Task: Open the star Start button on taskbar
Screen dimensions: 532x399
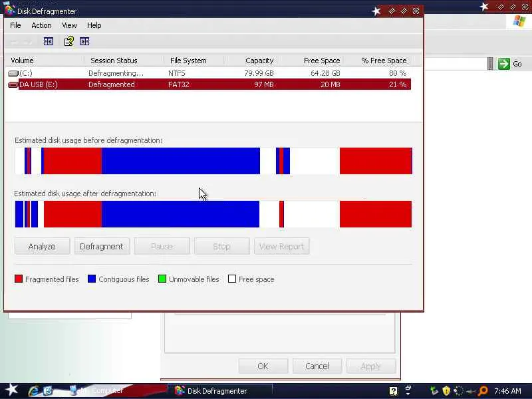Action: [11, 390]
